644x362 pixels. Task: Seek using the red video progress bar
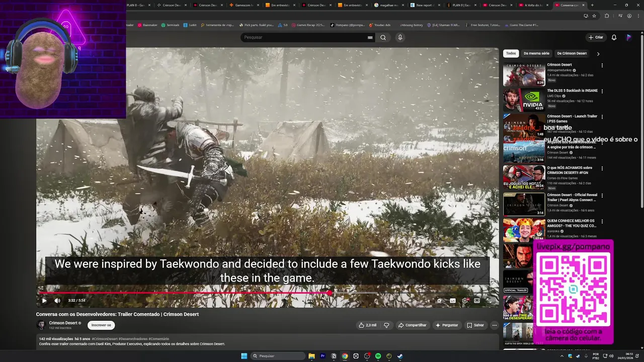pos(267,293)
